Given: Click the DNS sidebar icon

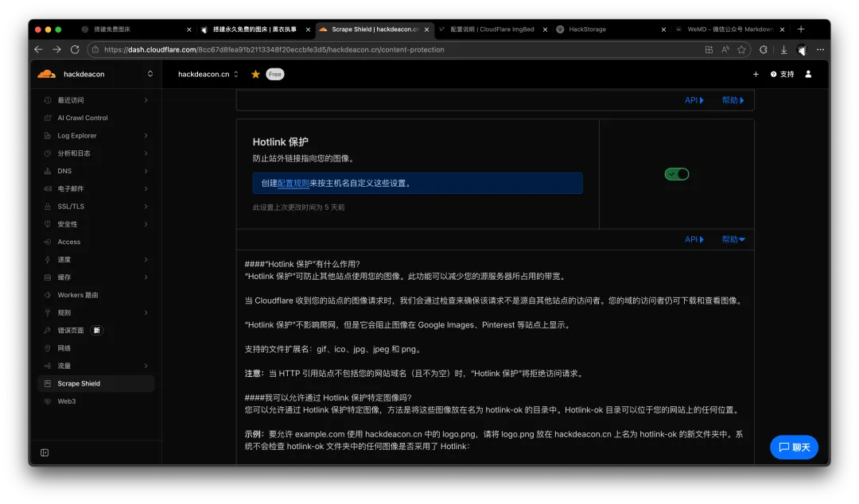Looking at the screenshot, I should point(48,171).
